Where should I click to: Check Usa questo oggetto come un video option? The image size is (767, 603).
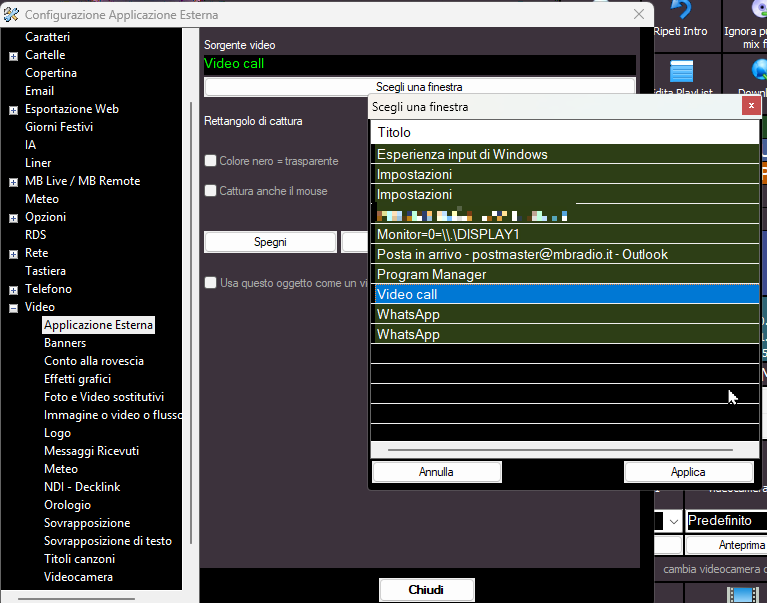[210, 282]
